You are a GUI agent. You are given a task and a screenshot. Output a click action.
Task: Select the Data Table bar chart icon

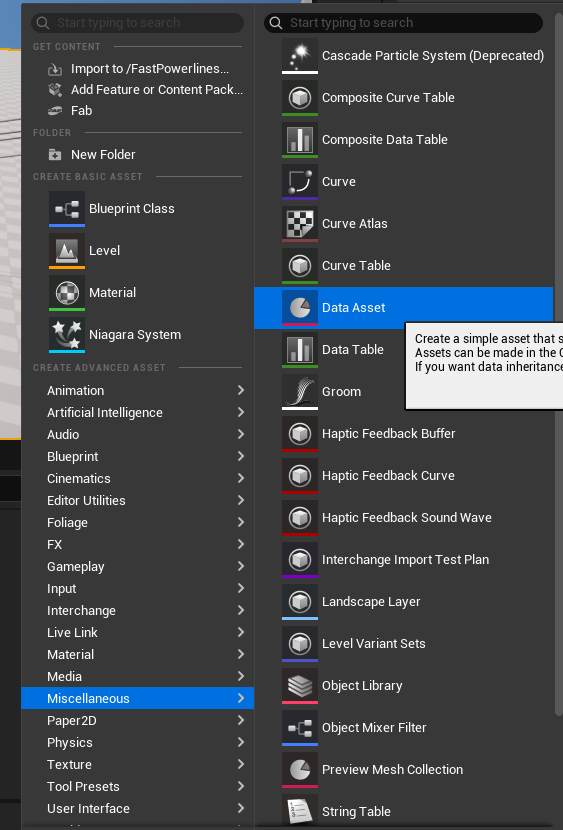[300, 349]
